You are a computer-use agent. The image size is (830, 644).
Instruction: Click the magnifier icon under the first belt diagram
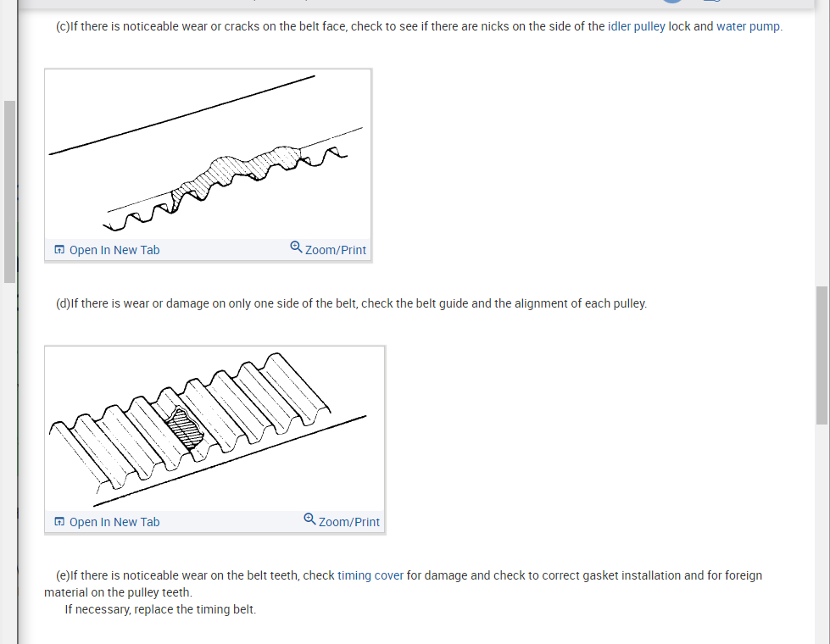click(296, 247)
